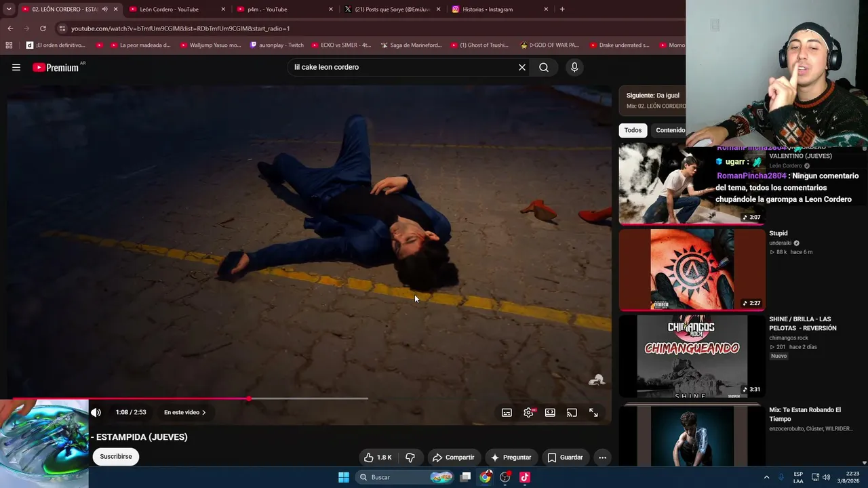Expand the "En este video" chapters chip
The width and height of the screenshot is (868, 488).
click(185, 412)
